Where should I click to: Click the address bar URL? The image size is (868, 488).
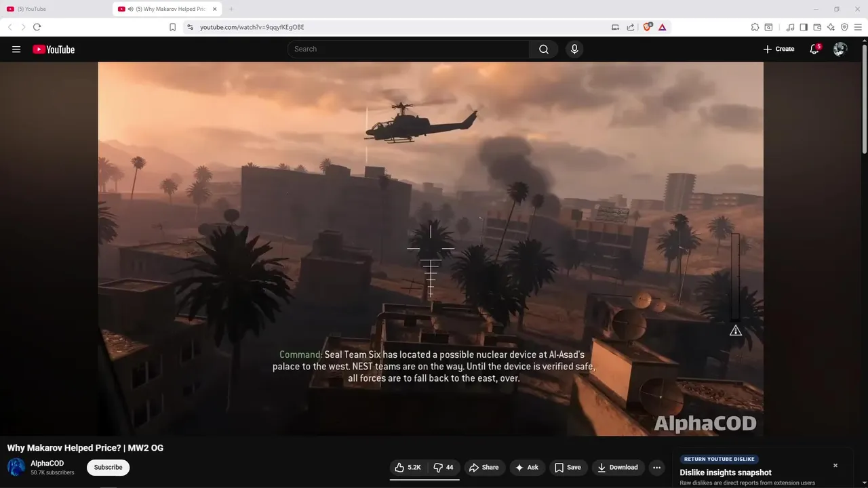[252, 27]
